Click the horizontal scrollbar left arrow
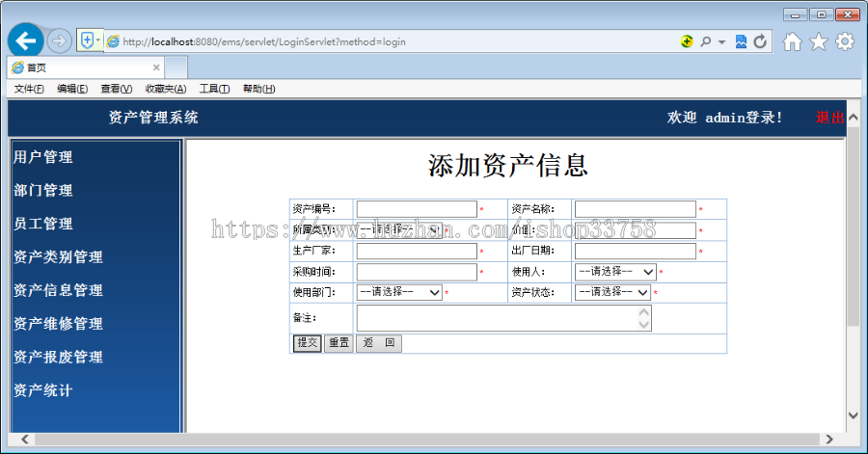 pyautogui.click(x=25, y=440)
